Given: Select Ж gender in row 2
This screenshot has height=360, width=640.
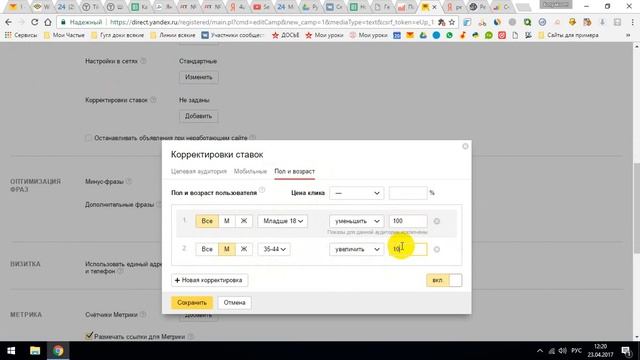Looking at the screenshot, I should tap(244, 249).
